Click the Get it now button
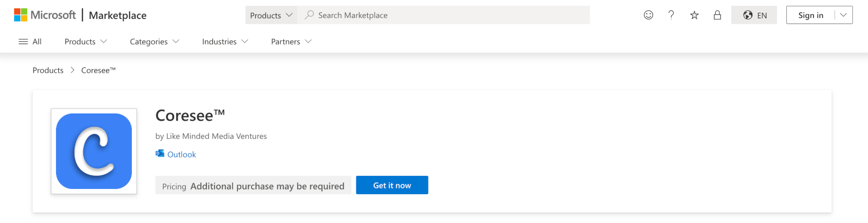The image size is (868, 223). [392, 185]
